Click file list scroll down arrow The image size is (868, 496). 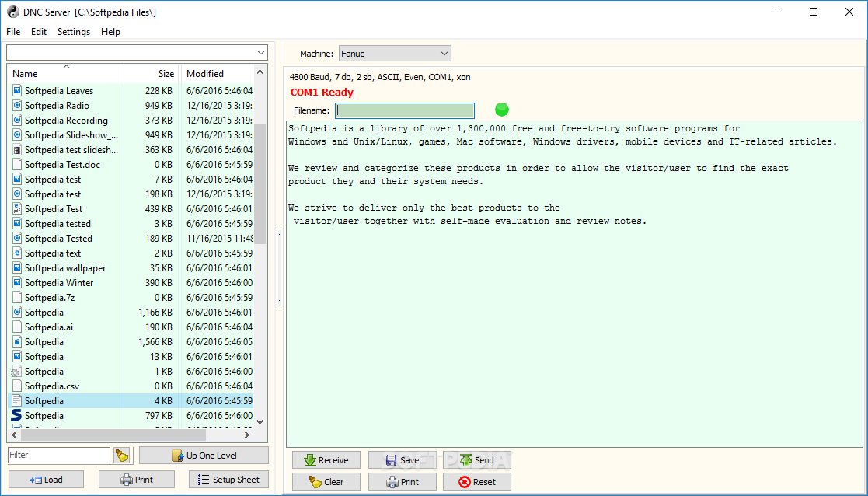click(x=260, y=422)
